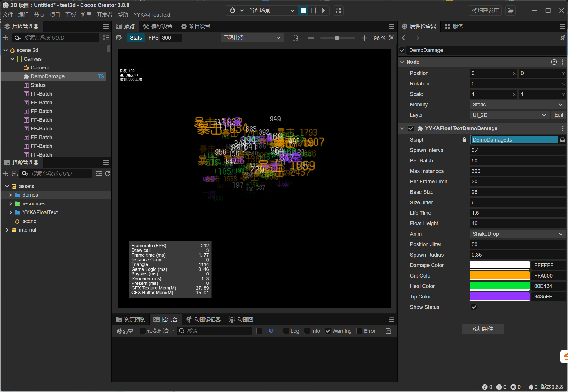This screenshot has width=568, height=392.
Task: Pin the inspector panel
Action: point(562,38)
